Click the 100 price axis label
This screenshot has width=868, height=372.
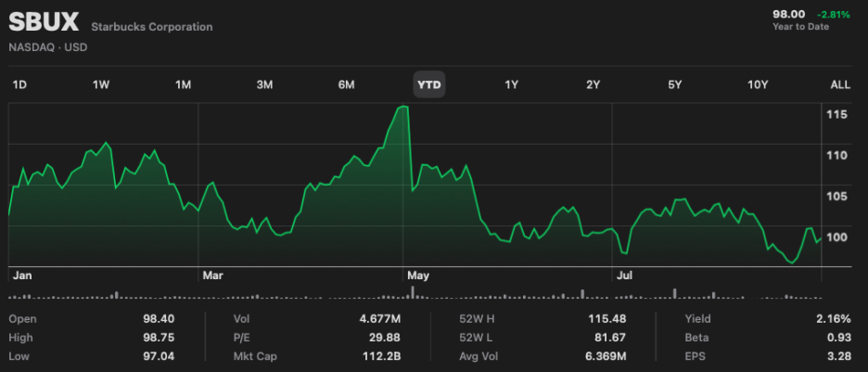tap(837, 237)
